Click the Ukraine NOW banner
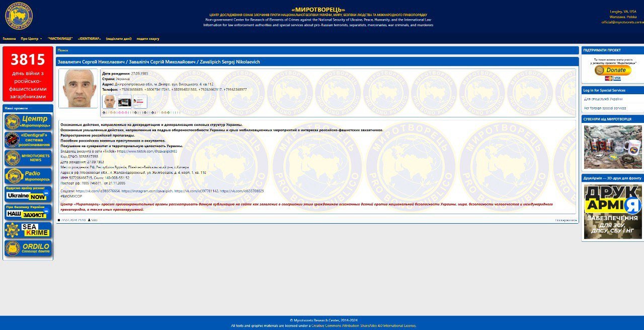644x330 pixels. (x=28, y=194)
